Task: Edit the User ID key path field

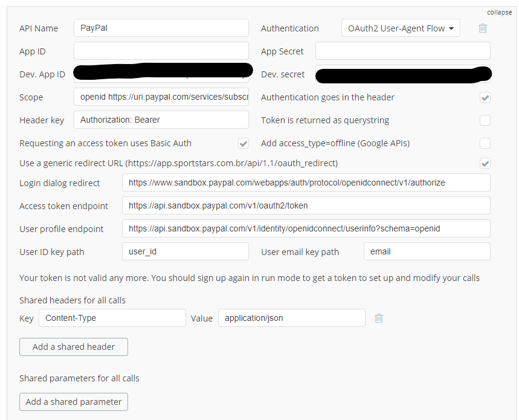Action: pos(185,251)
